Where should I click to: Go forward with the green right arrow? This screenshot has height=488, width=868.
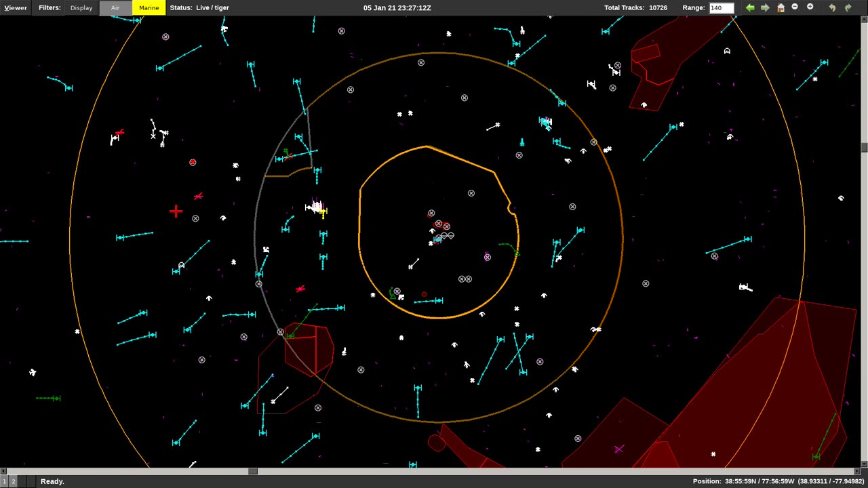point(765,7)
